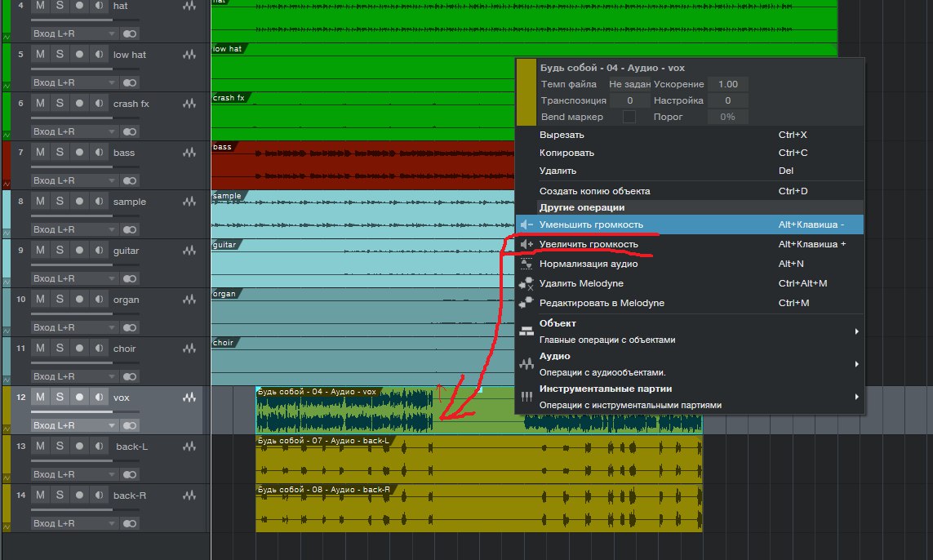Toggle stereo mode on back-R track
The height and width of the screenshot is (560, 933).
click(x=130, y=523)
